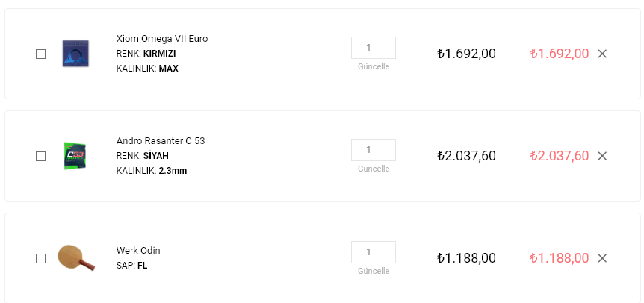Click the black ₺1.188,00 unit price
This screenshot has width=644, height=303.
pyautogui.click(x=467, y=258)
